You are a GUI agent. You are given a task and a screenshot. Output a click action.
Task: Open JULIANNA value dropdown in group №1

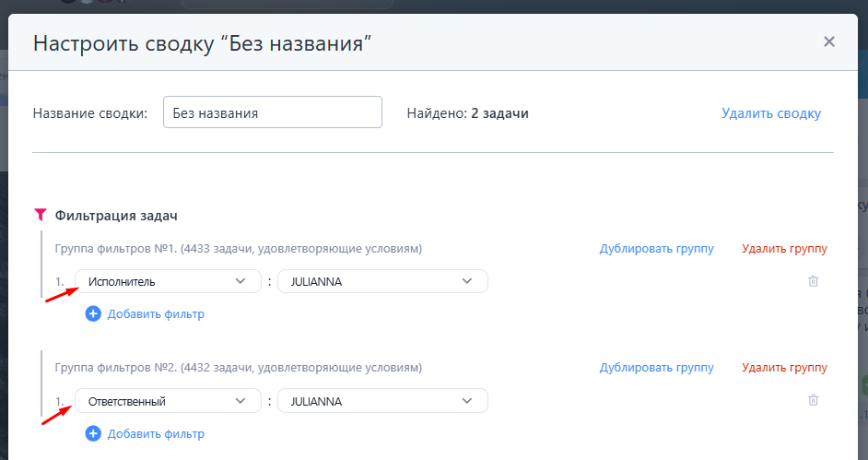pos(382,281)
